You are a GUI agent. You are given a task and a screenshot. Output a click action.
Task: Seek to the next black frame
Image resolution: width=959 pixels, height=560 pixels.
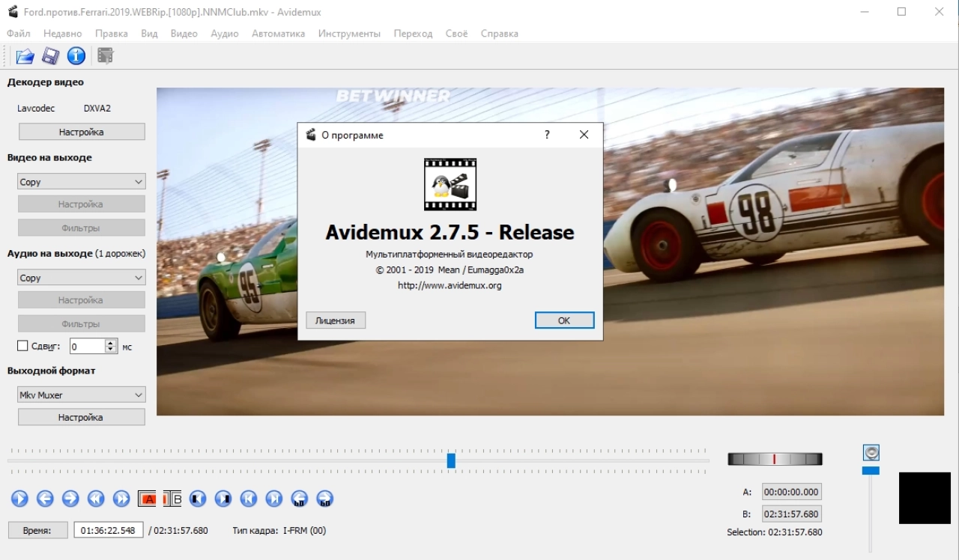tap(223, 499)
